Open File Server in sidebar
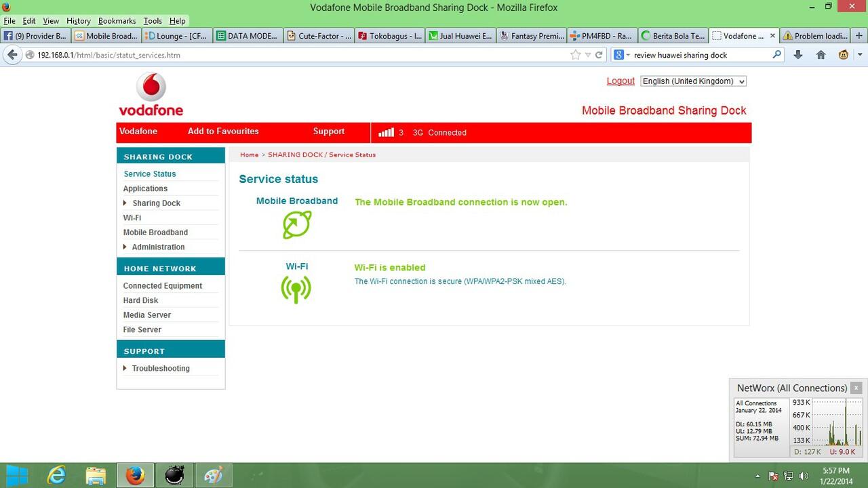The width and height of the screenshot is (868, 488). click(x=142, y=330)
